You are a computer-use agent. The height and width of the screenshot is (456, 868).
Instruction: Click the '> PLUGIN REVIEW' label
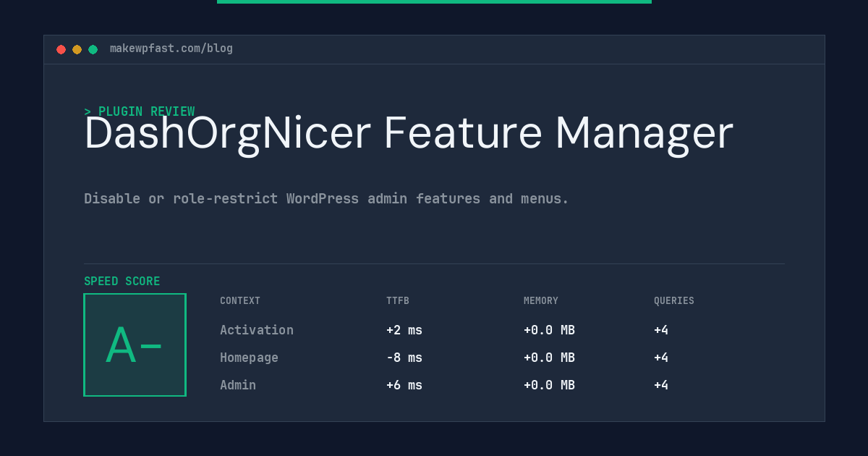point(140,111)
